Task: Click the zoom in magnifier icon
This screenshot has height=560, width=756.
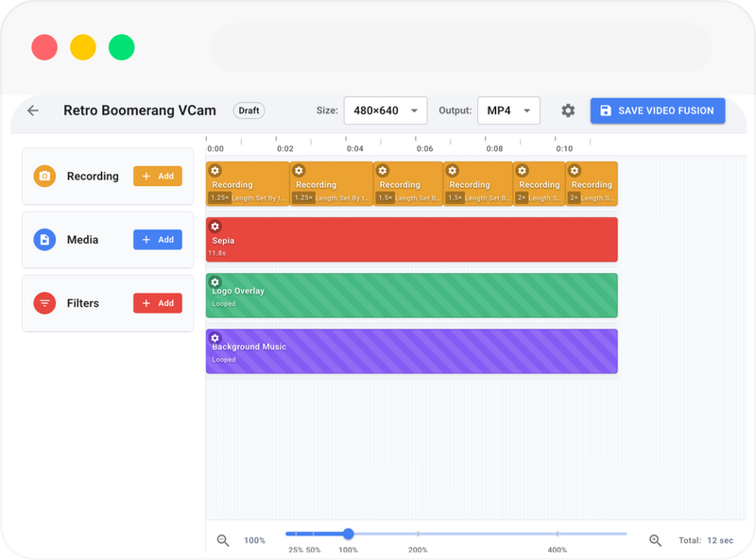Action: point(655,540)
